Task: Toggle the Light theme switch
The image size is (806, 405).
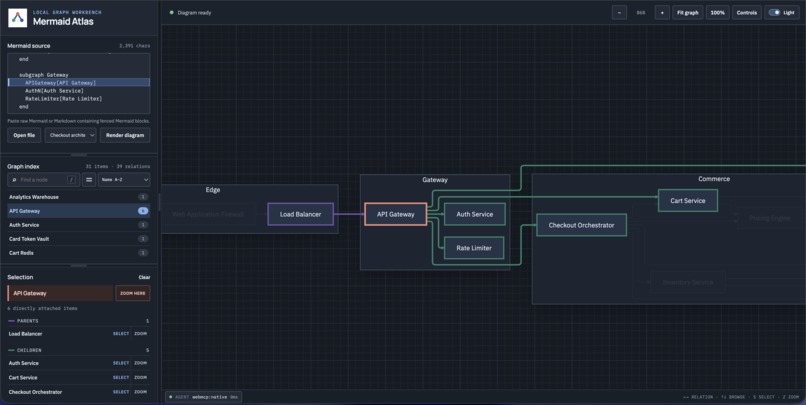Action: coord(782,13)
